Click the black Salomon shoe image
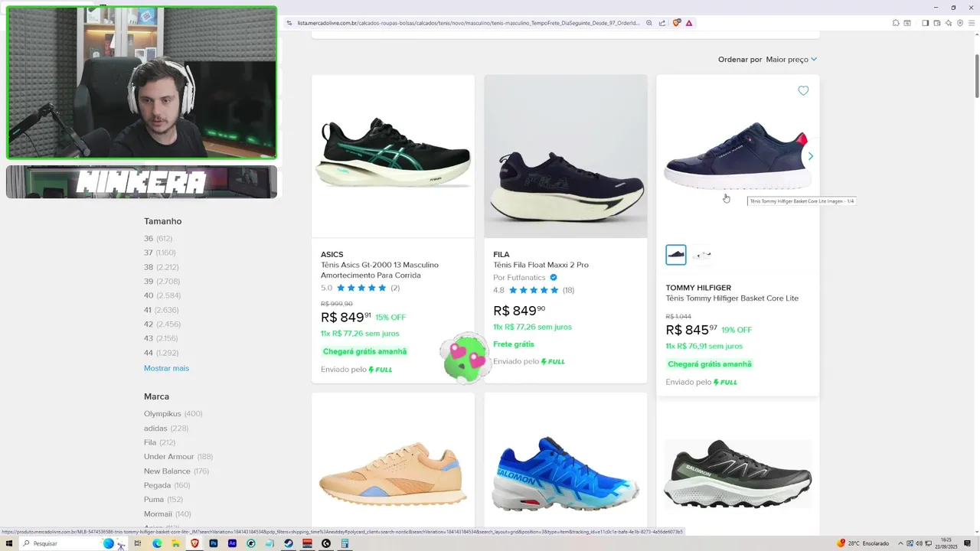Image resolution: width=980 pixels, height=551 pixels. click(738, 473)
